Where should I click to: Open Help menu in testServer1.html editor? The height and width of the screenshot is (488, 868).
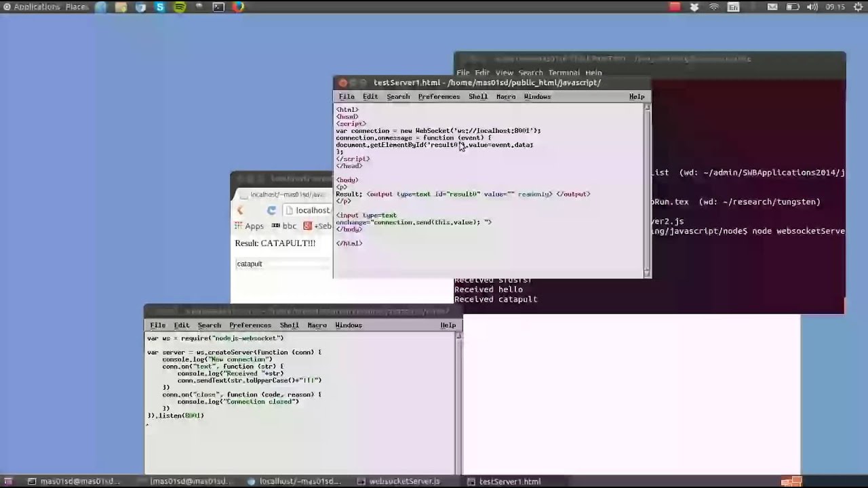coord(637,96)
